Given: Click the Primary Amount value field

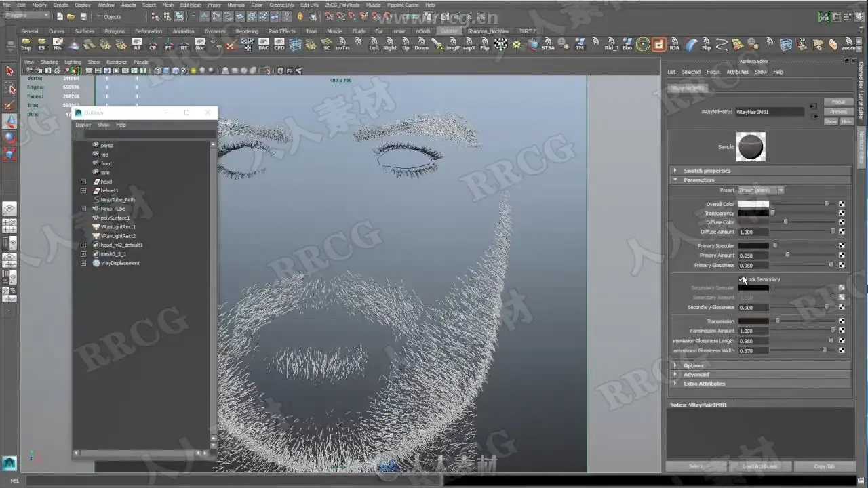Looking at the screenshot, I should click(x=753, y=256).
